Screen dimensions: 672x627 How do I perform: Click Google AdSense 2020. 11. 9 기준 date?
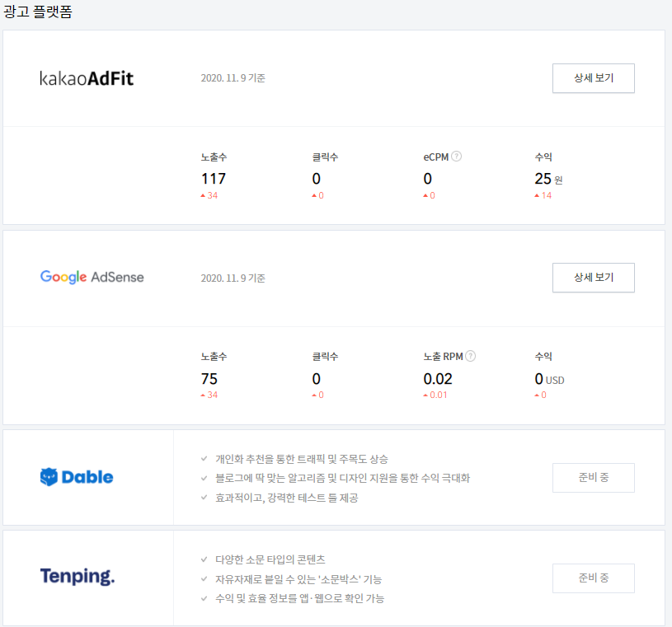pyautogui.click(x=233, y=278)
